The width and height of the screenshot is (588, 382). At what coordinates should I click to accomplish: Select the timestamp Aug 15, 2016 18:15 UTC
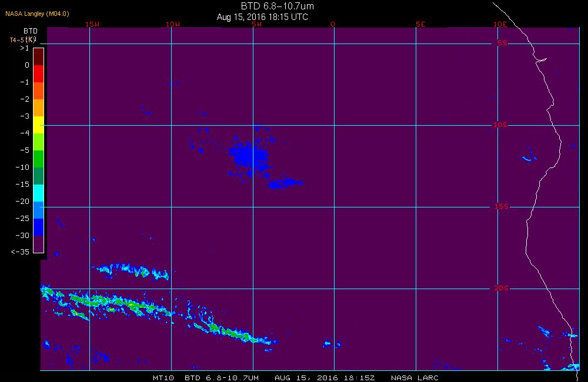(x=262, y=17)
